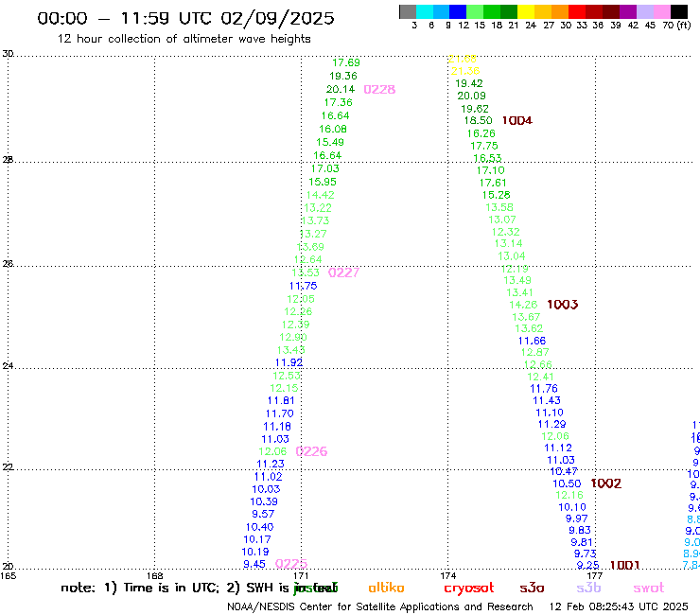The height and width of the screenshot is (615, 700).
Task: Select the dark red track label '1003'
Action: [x=563, y=305]
